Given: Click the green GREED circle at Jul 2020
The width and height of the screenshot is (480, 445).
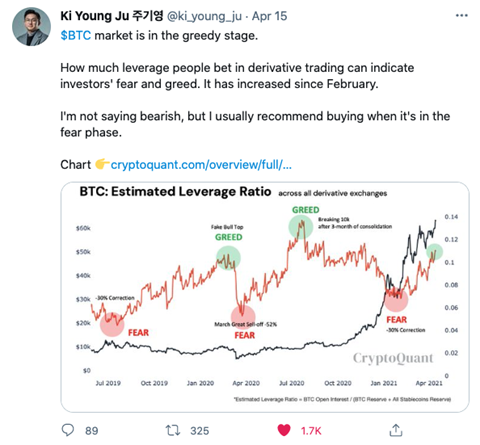Looking at the screenshot, I should click(x=301, y=227).
